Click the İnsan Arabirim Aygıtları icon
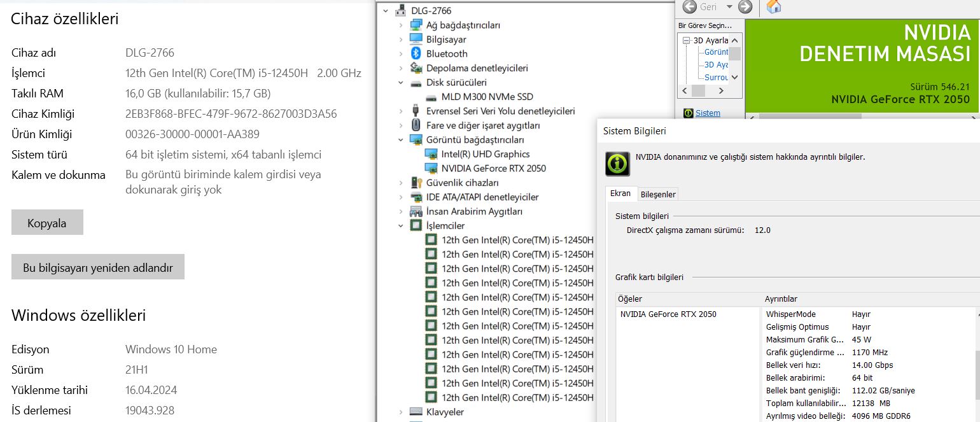This screenshot has height=422, width=980. click(416, 211)
